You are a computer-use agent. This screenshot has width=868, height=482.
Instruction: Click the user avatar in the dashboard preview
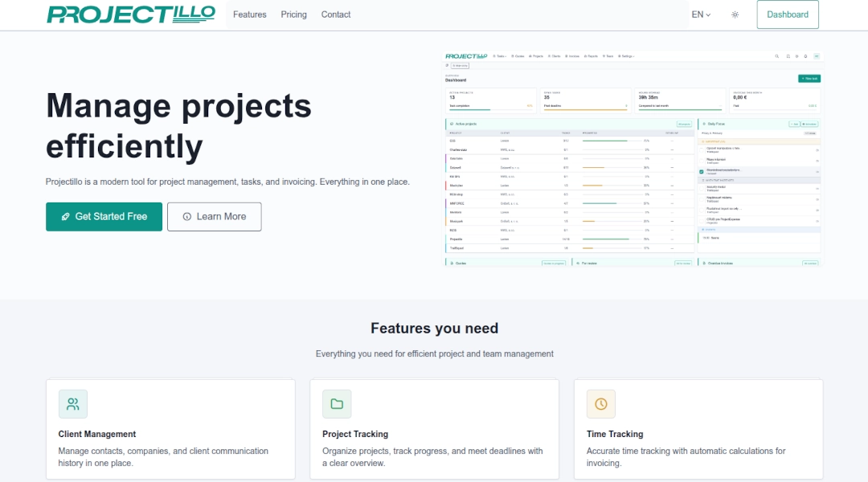tap(817, 56)
